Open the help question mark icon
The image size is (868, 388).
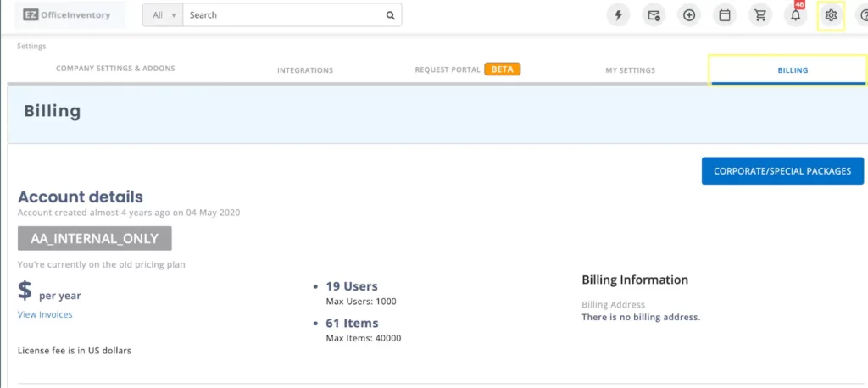click(x=860, y=15)
